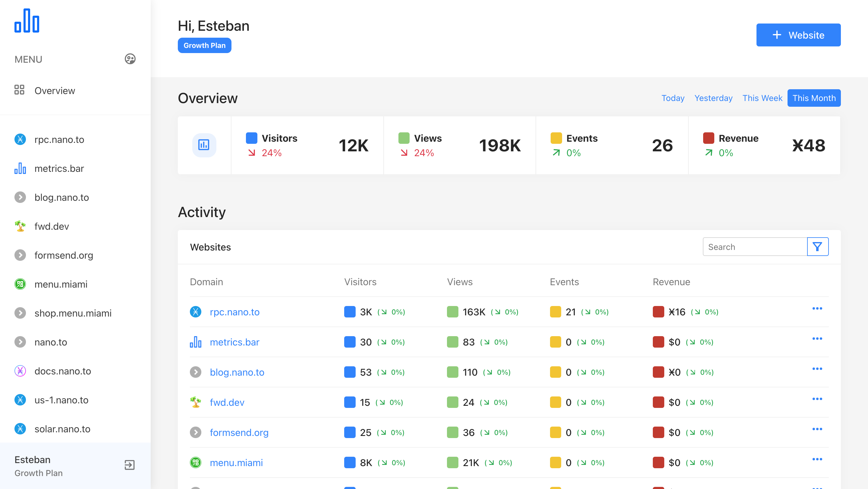Select the This Month time range

pos(814,98)
